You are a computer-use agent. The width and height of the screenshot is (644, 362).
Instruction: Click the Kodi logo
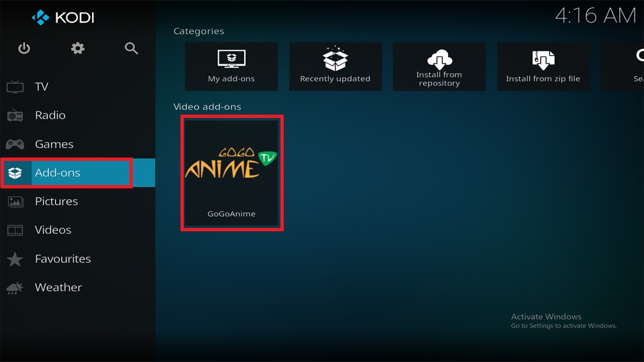tap(63, 17)
